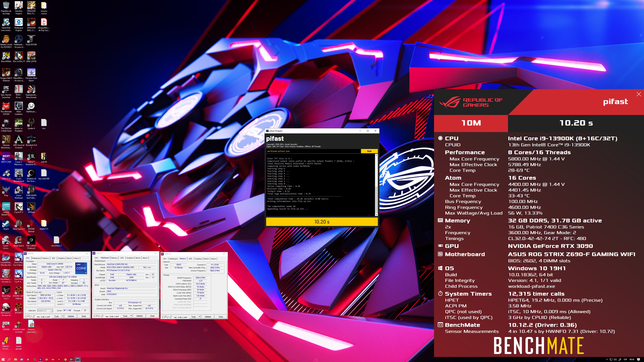
Task: Click Tools button in first CPU-Z window
Action: point(57,316)
